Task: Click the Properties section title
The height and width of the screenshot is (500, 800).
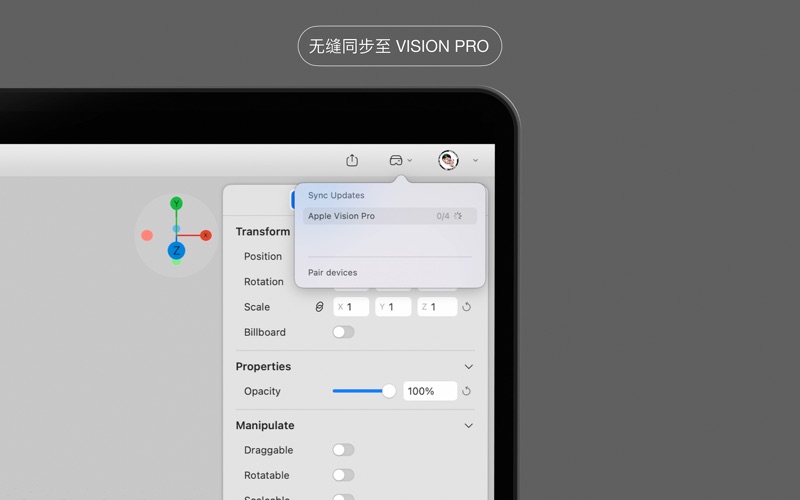Action: tap(263, 367)
